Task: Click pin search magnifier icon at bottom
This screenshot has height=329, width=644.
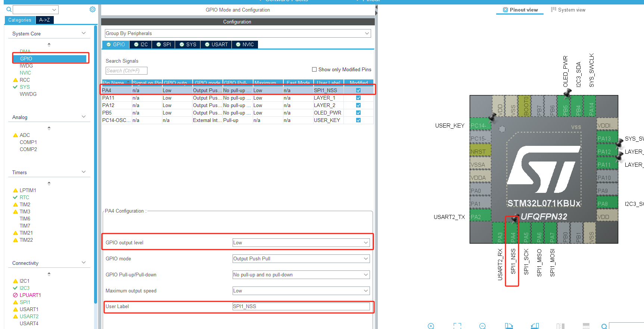Action: click(x=604, y=326)
